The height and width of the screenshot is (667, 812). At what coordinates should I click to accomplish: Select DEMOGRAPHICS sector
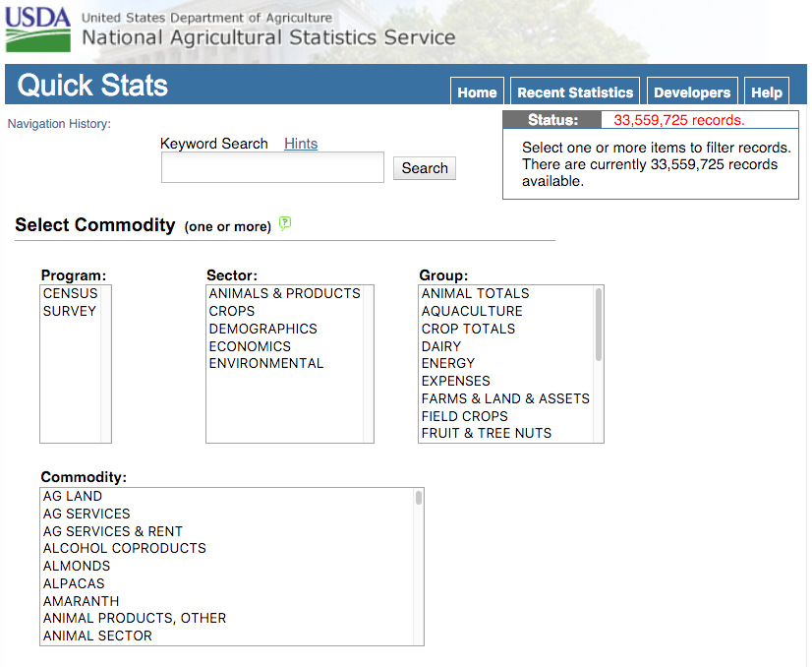coord(285,329)
